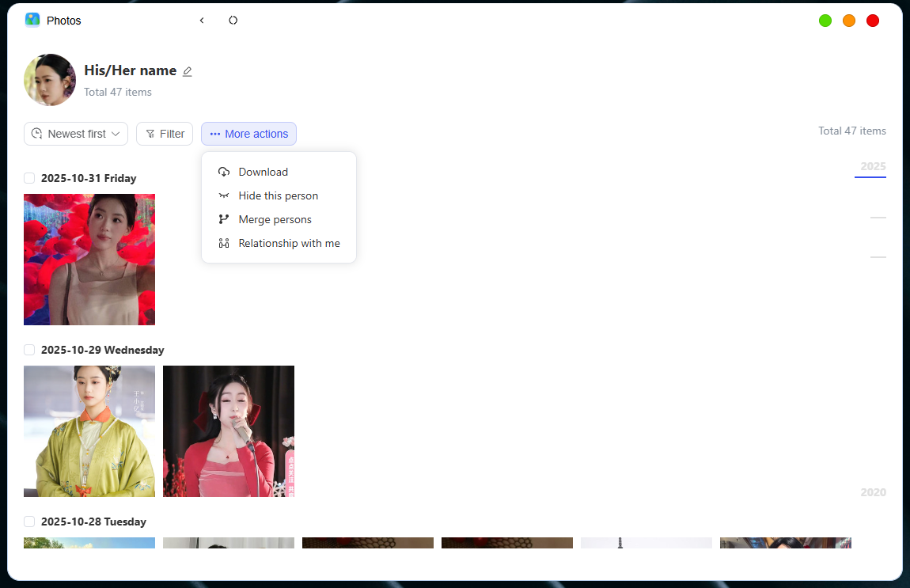
Task: Open the photo of woman in green robe
Action: [x=89, y=431]
